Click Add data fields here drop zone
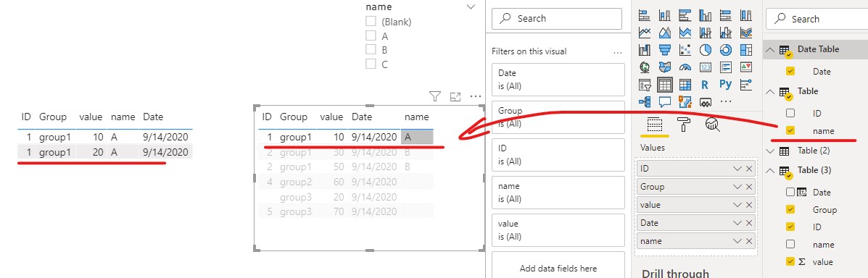The width and height of the screenshot is (868, 278). 558,269
